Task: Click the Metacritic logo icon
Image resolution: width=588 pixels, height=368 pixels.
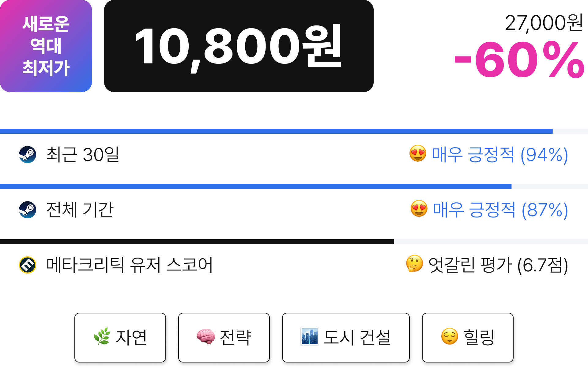Action: (28, 265)
